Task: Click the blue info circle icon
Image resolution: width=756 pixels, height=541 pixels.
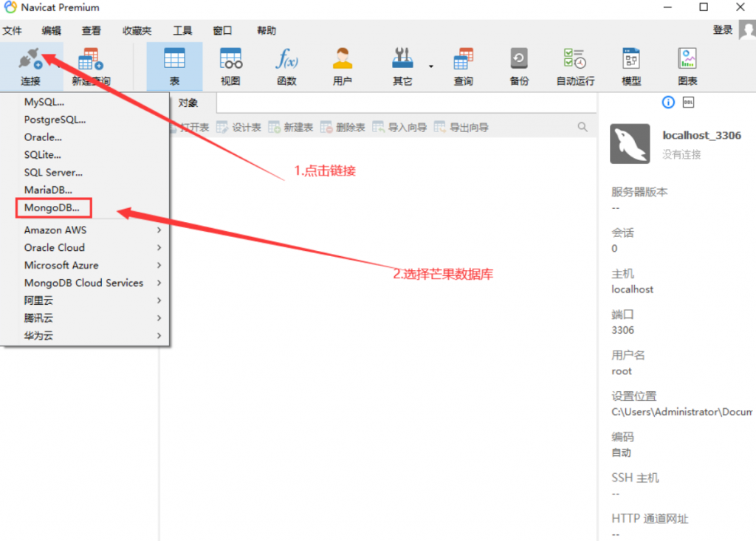Action: pos(667,102)
